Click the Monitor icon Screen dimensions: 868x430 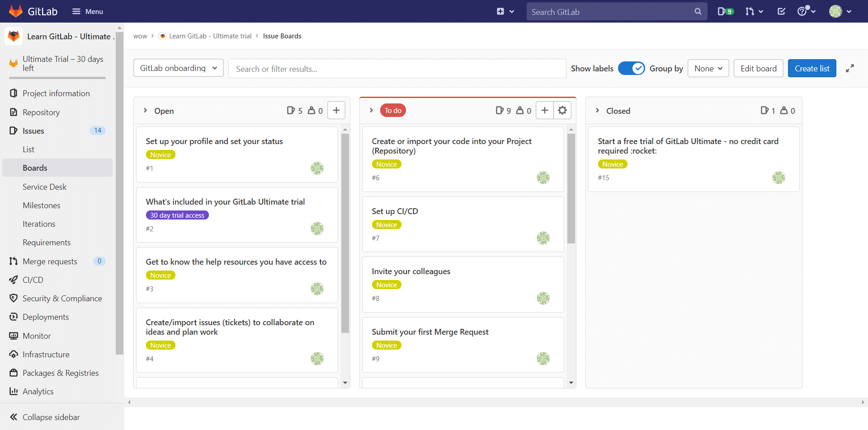[14, 336]
